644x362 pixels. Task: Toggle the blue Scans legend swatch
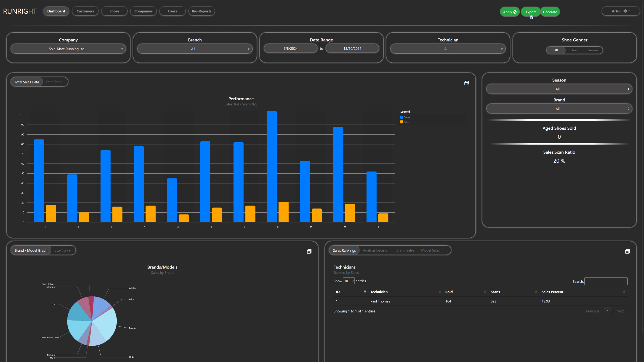[401, 117]
